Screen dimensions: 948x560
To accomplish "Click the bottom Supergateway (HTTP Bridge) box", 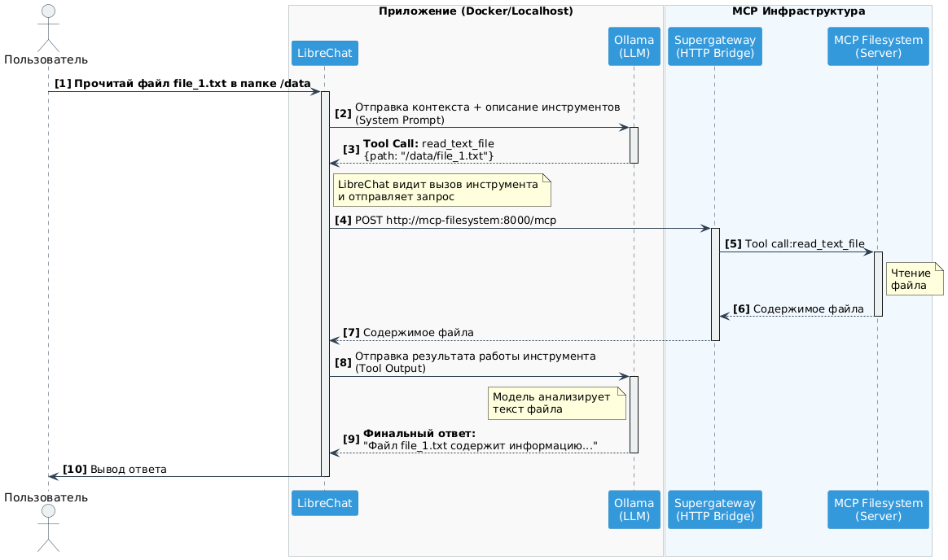I will pos(714,509).
